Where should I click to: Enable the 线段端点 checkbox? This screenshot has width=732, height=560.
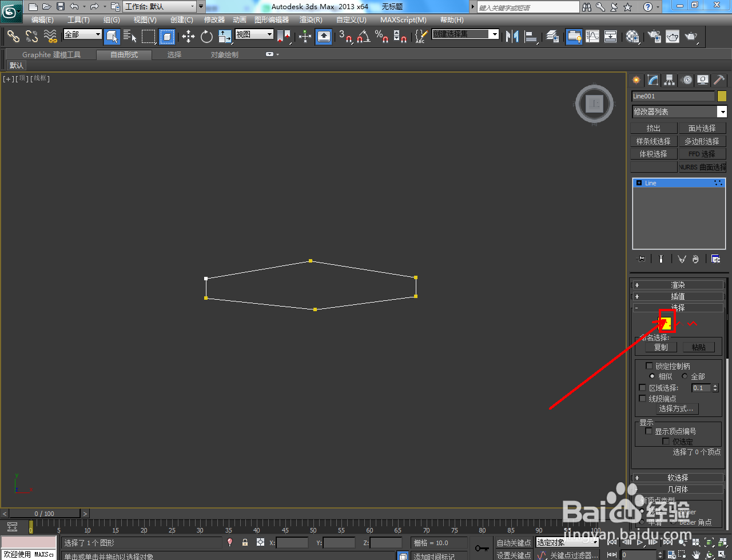coord(643,399)
